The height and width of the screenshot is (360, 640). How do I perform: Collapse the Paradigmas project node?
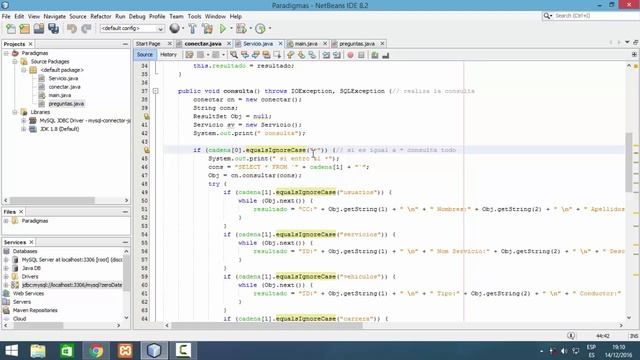6,53
